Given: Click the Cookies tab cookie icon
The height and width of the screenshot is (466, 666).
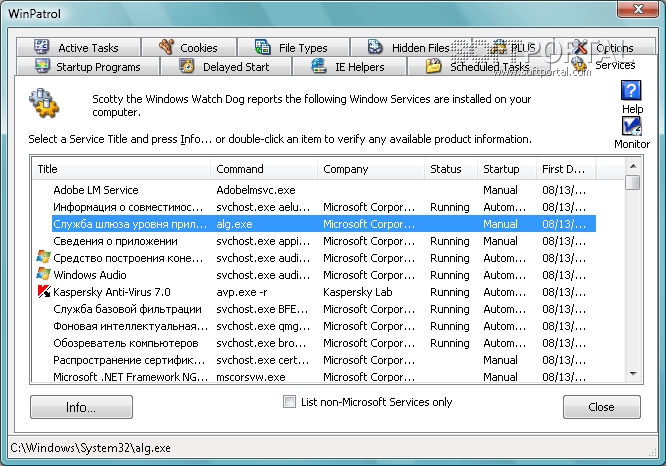Looking at the screenshot, I should (x=166, y=47).
